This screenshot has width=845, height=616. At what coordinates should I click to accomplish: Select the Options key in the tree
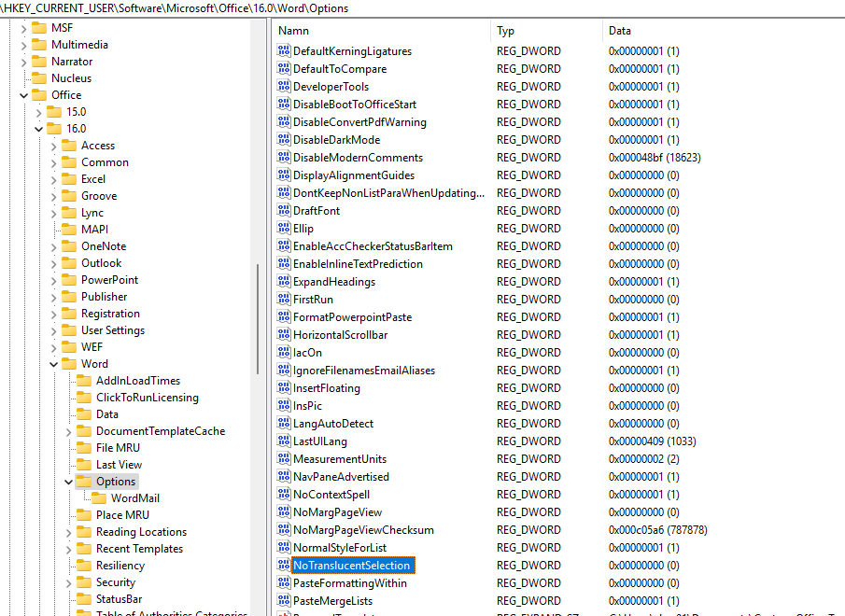[x=116, y=482]
